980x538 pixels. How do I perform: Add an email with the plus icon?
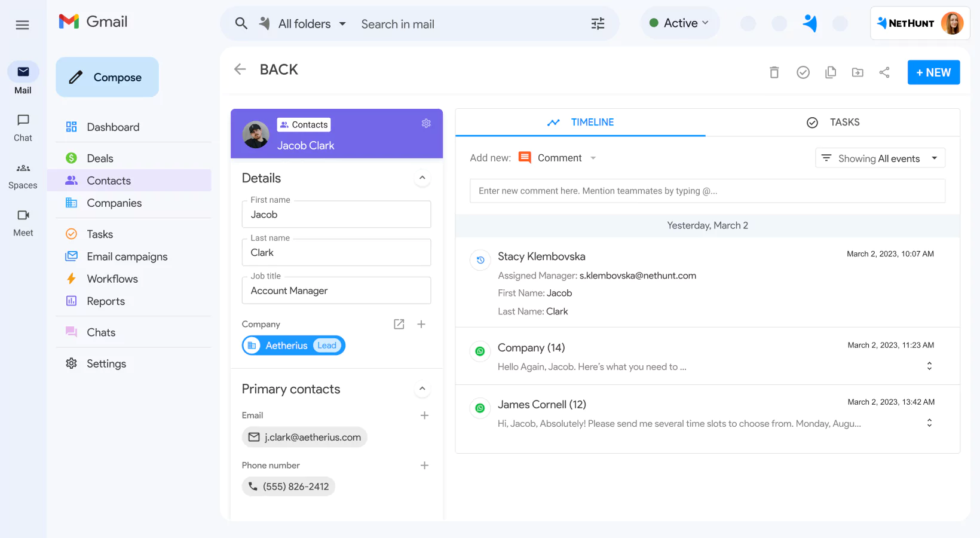pyautogui.click(x=424, y=415)
